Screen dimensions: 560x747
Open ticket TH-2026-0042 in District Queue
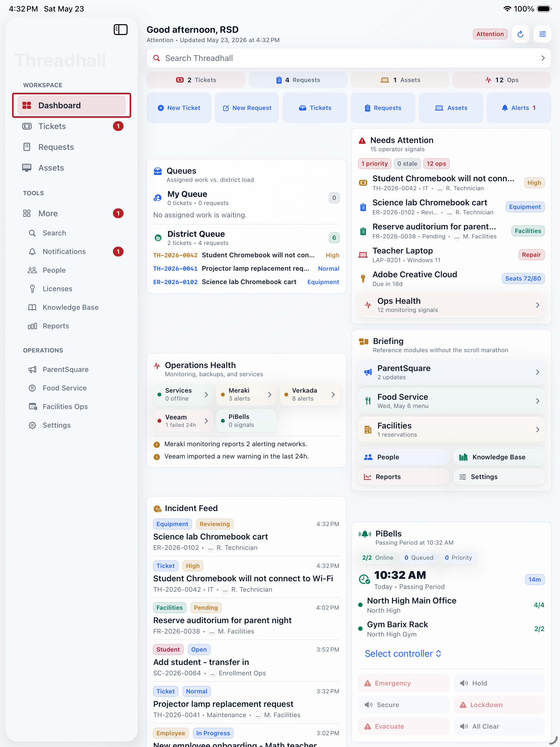click(246, 255)
